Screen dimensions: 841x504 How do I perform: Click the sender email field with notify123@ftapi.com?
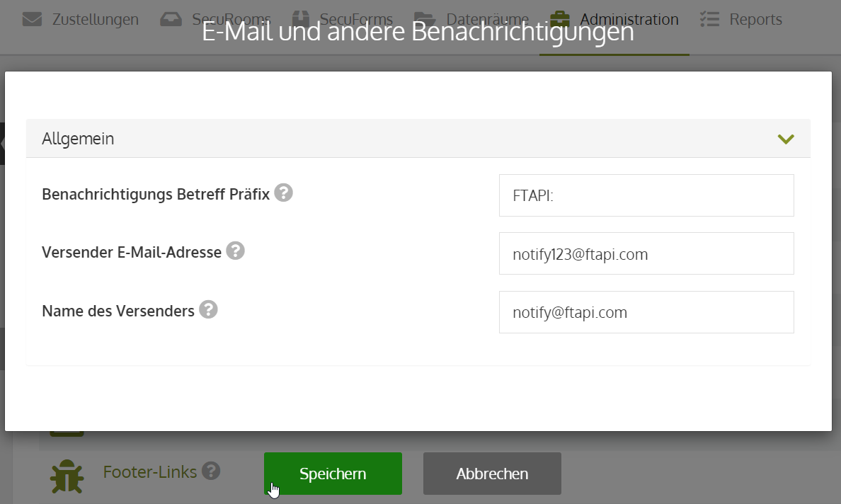click(x=646, y=253)
